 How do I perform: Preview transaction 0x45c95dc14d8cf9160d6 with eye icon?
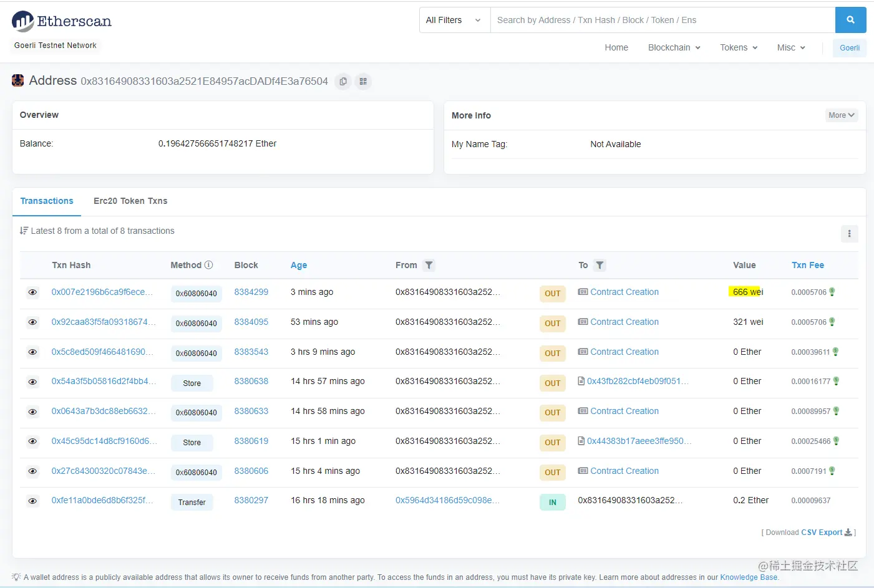pos(32,441)
